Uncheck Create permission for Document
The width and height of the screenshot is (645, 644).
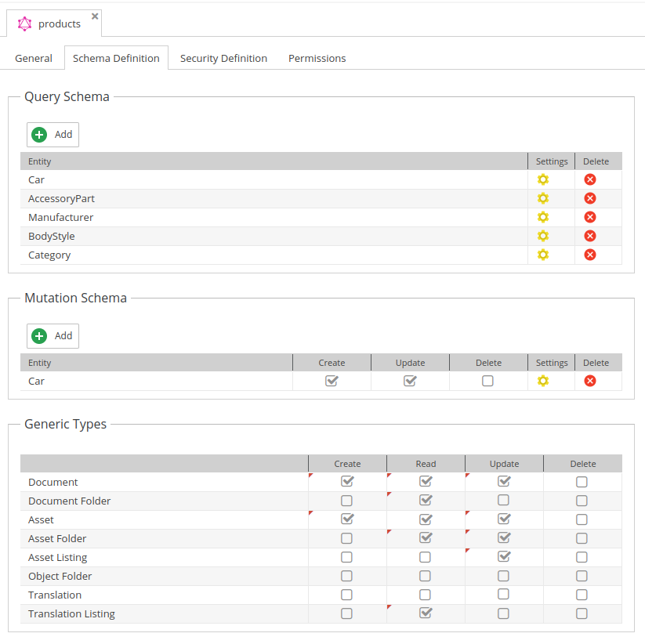(347, 481)
